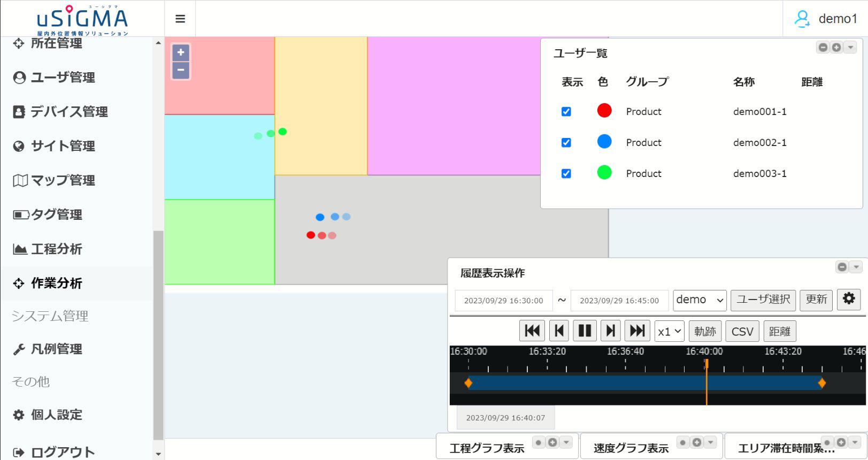Open デバイス管理 in the sidebar
868x460 pixels.
pyautogui.click(x=60, y=112)
